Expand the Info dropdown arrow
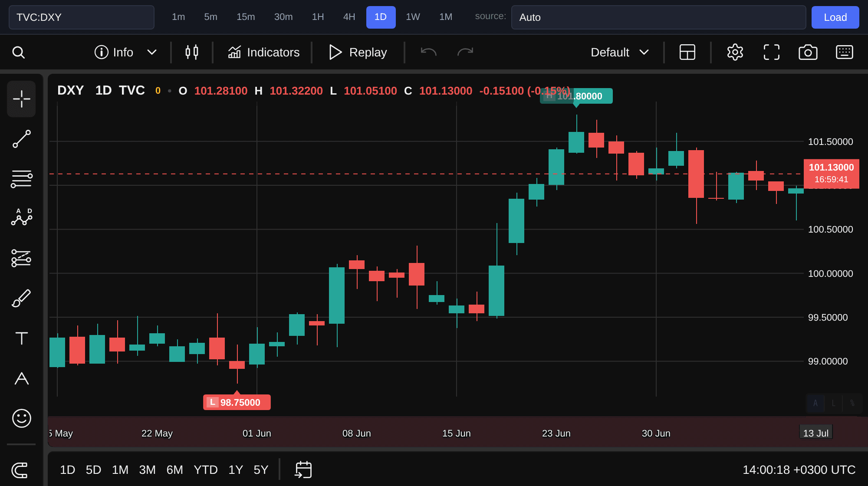This screenshot has height=486, width=868. [x=151, y=52]
